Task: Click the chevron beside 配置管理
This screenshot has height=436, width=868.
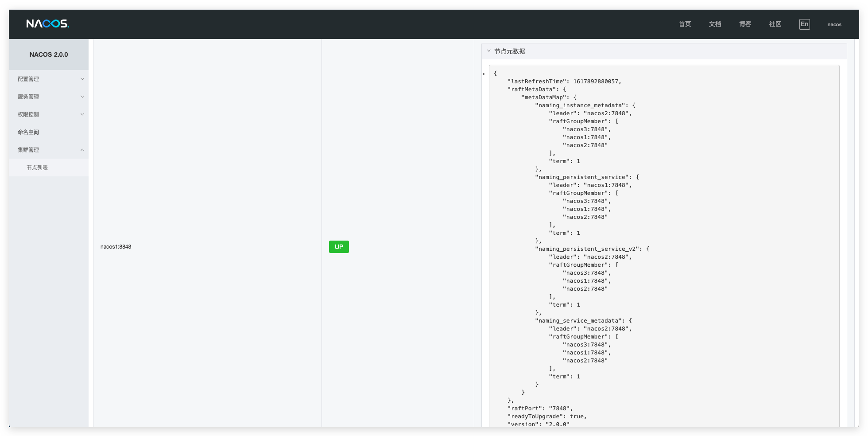Action: (82, 79)
